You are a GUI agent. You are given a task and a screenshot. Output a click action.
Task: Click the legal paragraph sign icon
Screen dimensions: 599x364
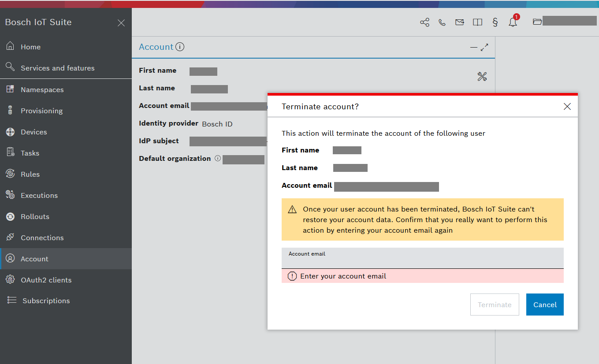(495, 22)
